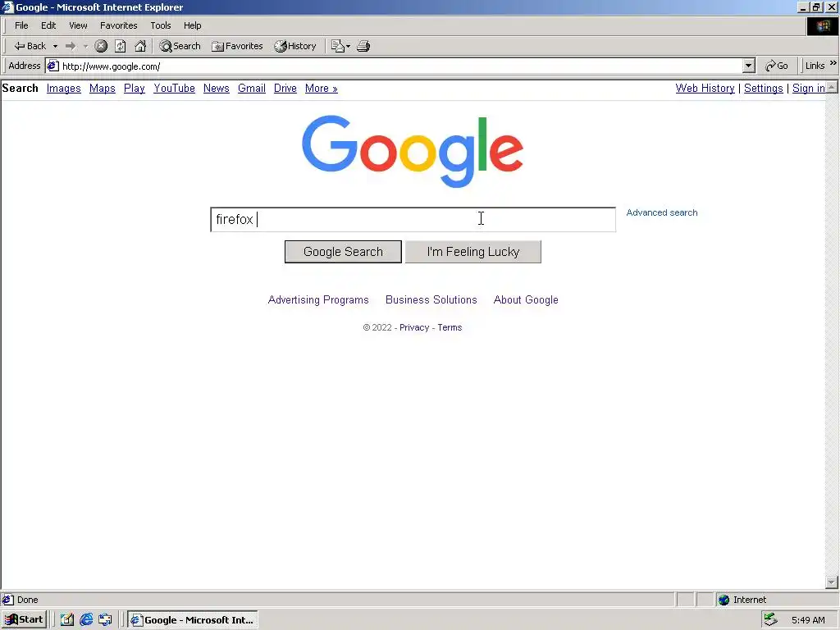Image resolution: width=840 pixels, height=630 pixels.
Task: Open the Play link
Action: click(x=135, y=89)
